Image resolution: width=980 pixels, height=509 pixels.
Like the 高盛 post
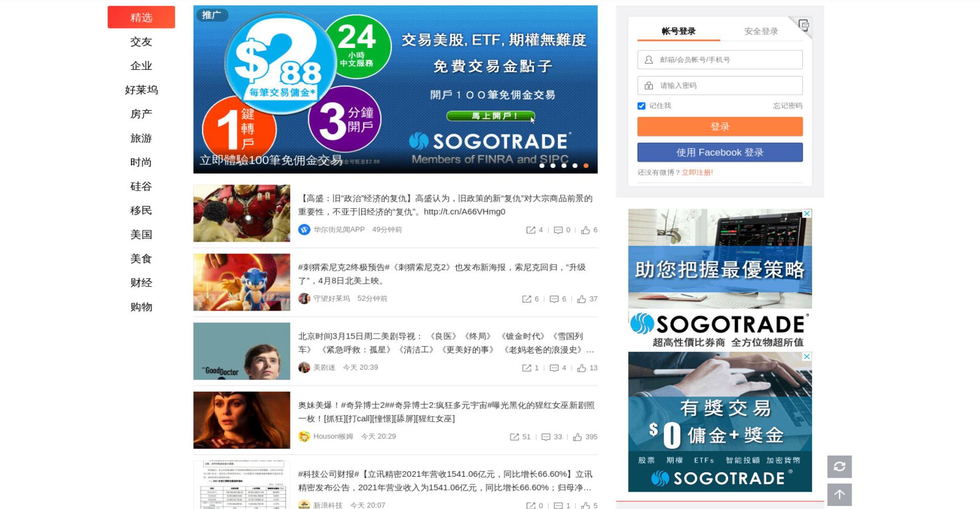585,230
